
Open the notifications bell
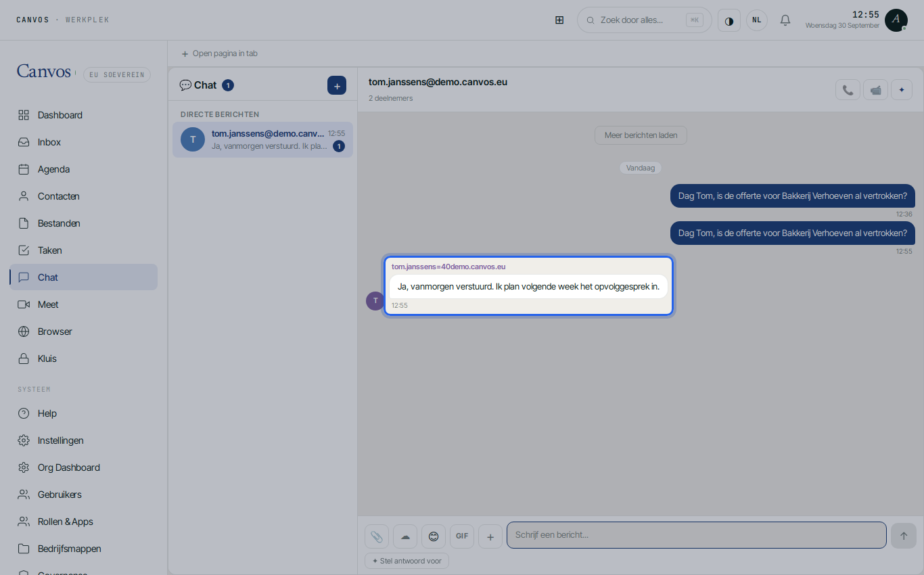785,20
